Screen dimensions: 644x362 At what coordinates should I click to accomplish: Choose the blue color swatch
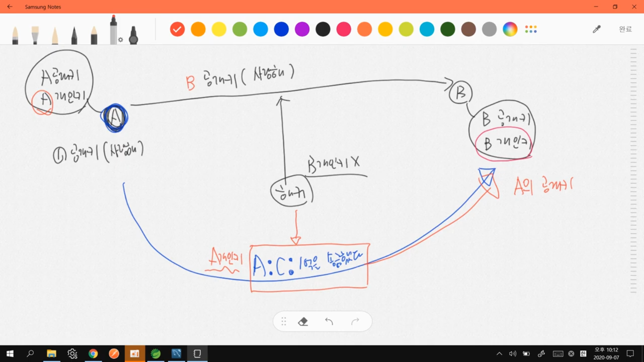[x=281, y=29]
